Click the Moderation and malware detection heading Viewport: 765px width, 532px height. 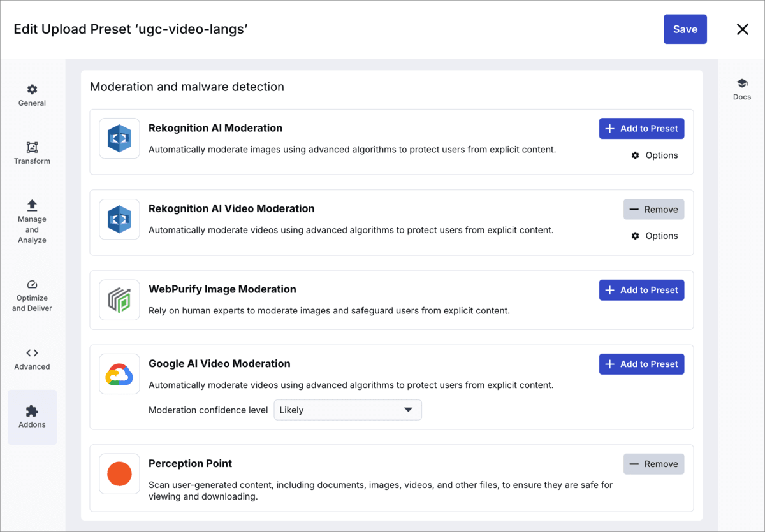[187, 87]
